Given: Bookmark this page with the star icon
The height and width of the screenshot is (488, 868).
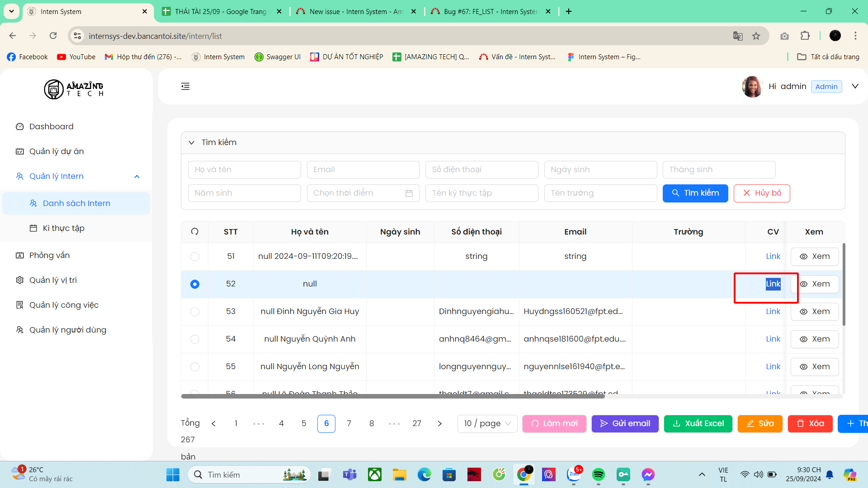Looking at the screenshot, I should [756, 36].
